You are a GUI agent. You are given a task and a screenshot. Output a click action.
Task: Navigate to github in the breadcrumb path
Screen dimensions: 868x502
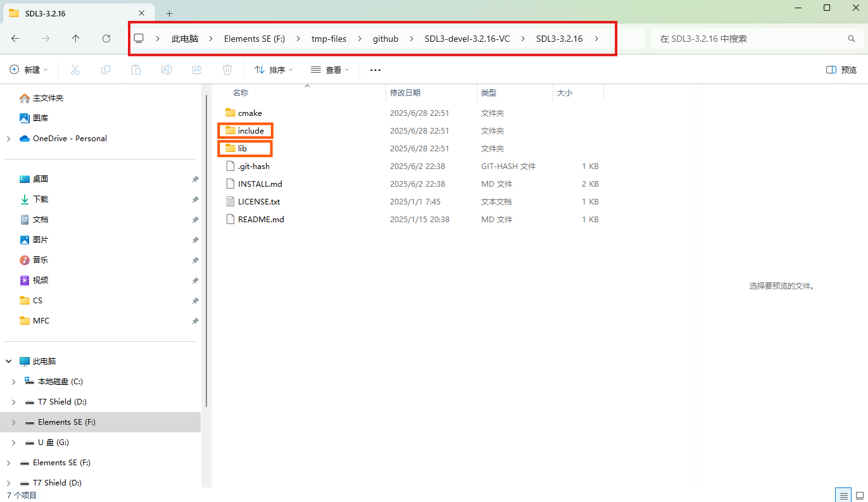[386, 38]
